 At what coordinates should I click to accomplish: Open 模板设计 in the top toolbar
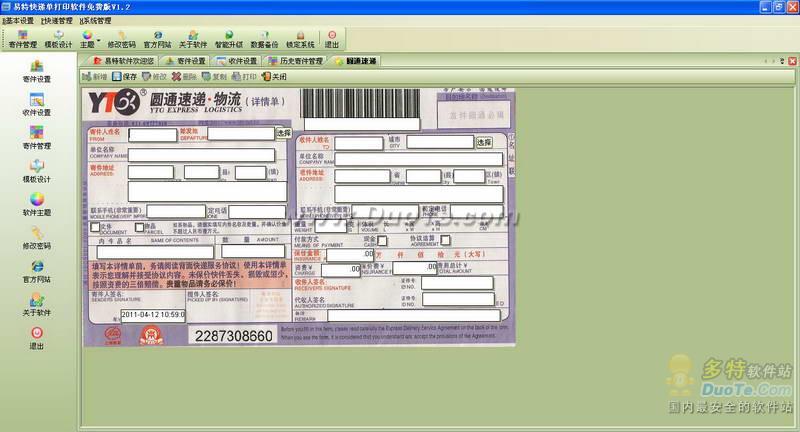(x=59, y=39)
